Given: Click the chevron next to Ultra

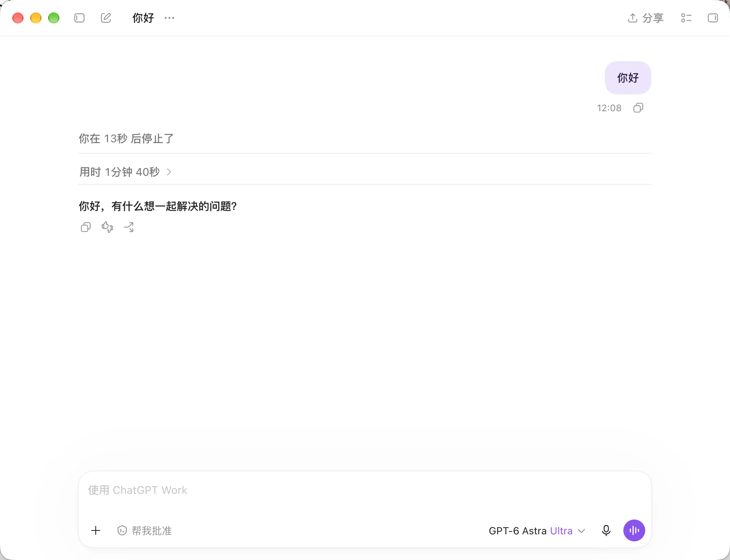Looking at the screenshot, I should pyautogui.click(x=581, y=531).
